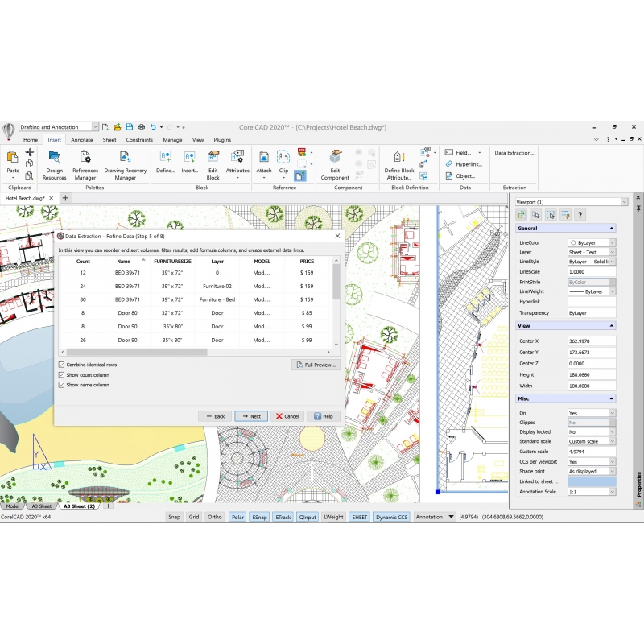
Task: Toggle ETrack in the status bar
Action: [283, 517]
